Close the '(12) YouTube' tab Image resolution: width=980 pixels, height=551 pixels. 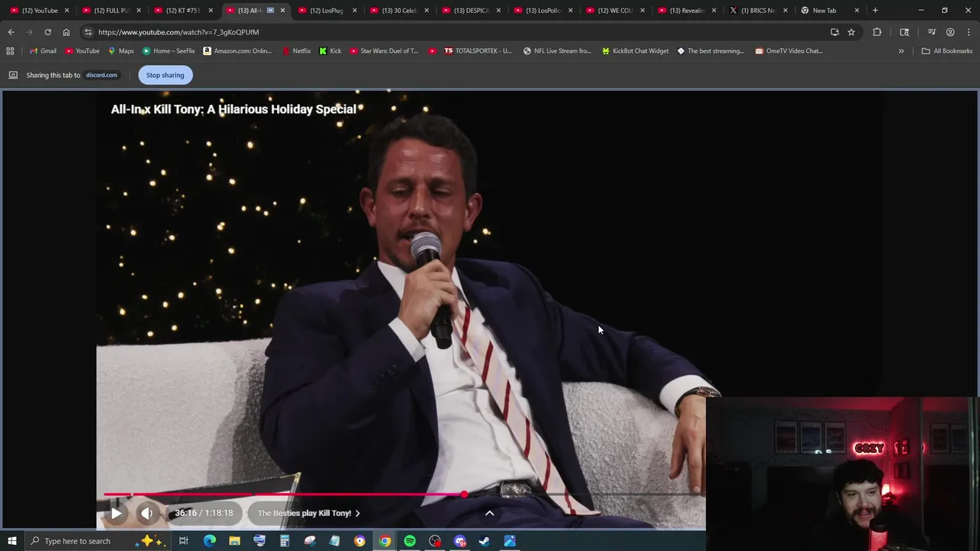[67, 11]
